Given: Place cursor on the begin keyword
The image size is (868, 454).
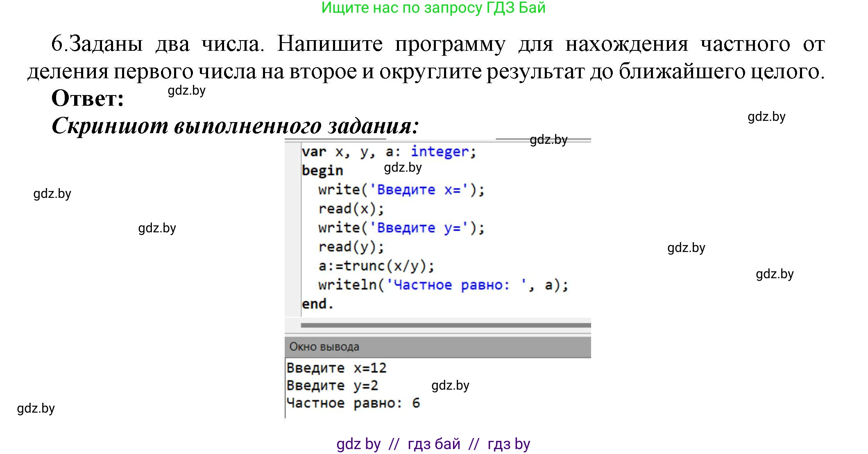Looking at the screenshot, I should click(322, 170).
